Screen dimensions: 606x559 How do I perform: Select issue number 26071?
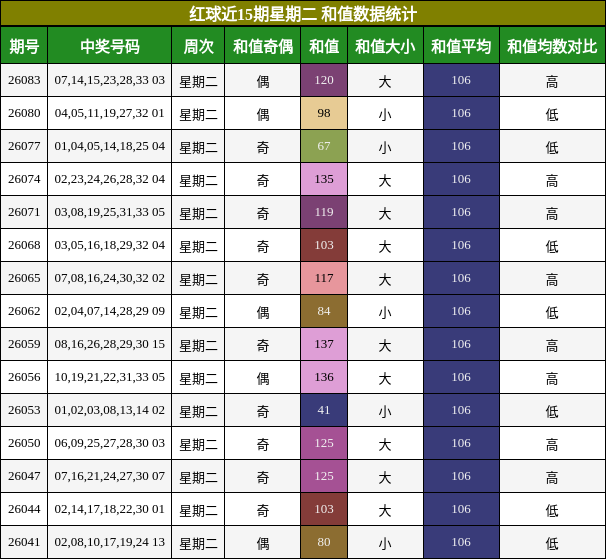[24, 212]
